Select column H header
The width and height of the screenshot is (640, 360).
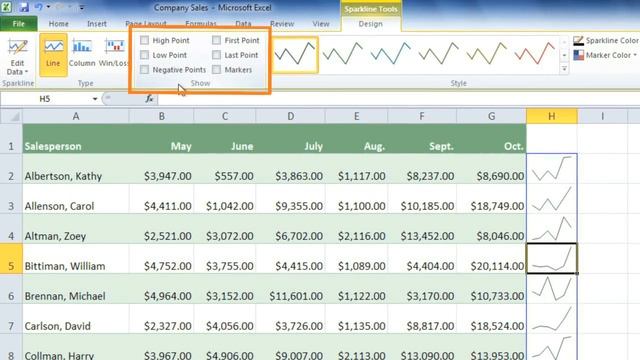click(x=551, y=116)
